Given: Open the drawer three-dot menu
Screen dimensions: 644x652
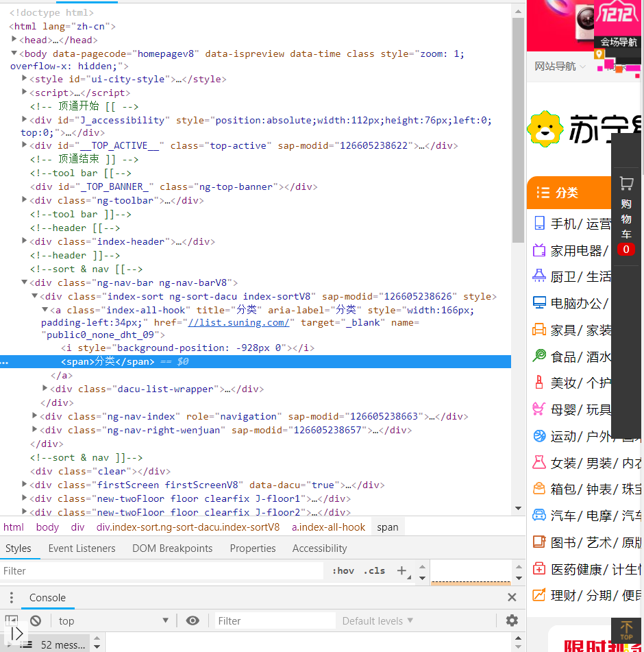Looking at the screenshot, I should (x=11, y=598).
